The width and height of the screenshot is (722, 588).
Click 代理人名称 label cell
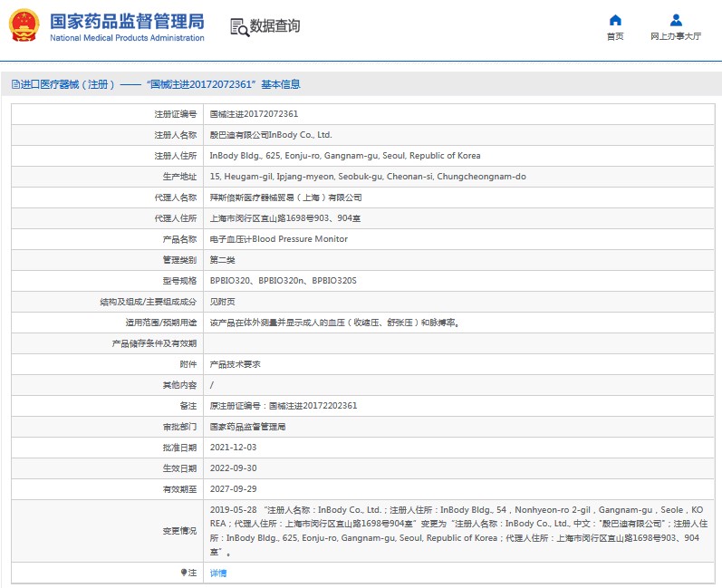coord(176,198)
